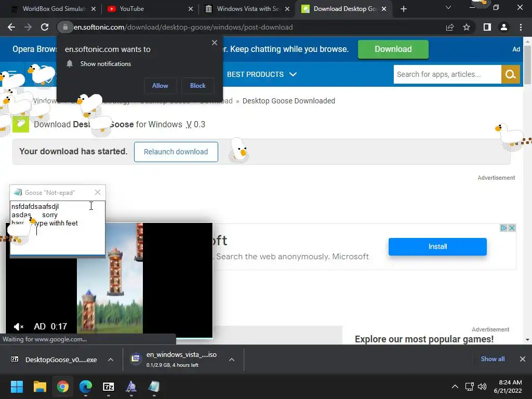The height and width of the screenshot is (399, 532).
Task: Open the Chrome side panel
Action: pos(487,27)
